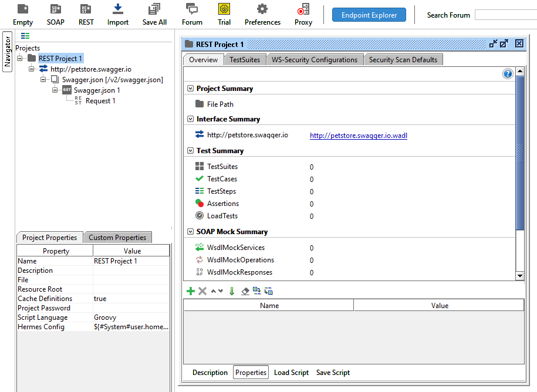This screenshot has width=537, height=392.
Task: Click the green down arrow icon
Action: [232, 291]
